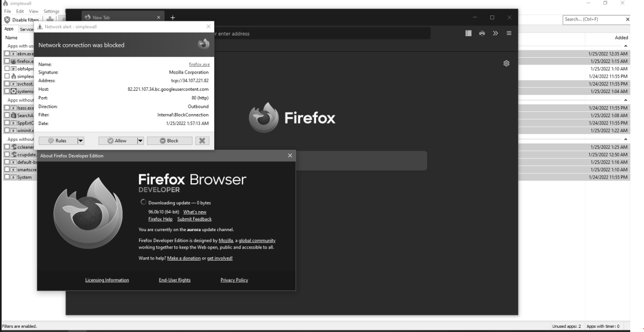The height and width of the screenshot is (332, 644).
Task: Tick the svchost checkbox
Action: coord(7,83)
